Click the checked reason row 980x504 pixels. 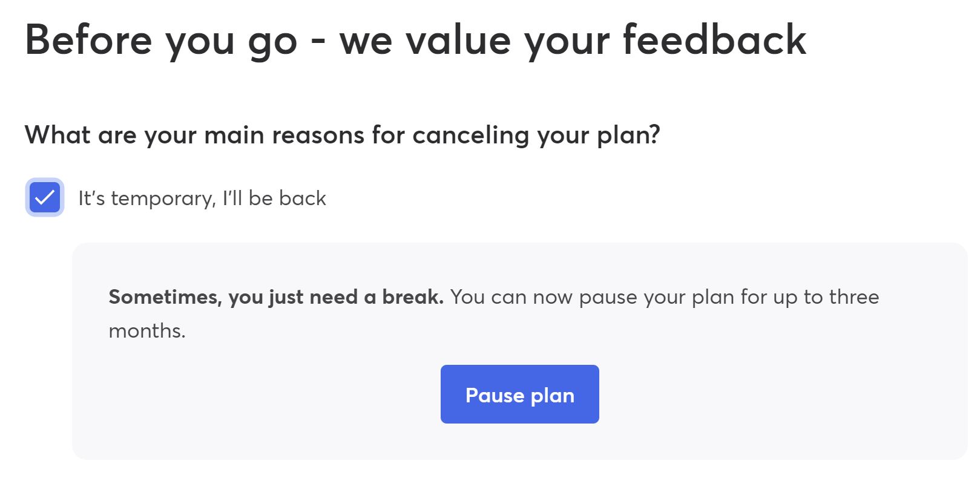pyautogui.click(x=182, y=197)
